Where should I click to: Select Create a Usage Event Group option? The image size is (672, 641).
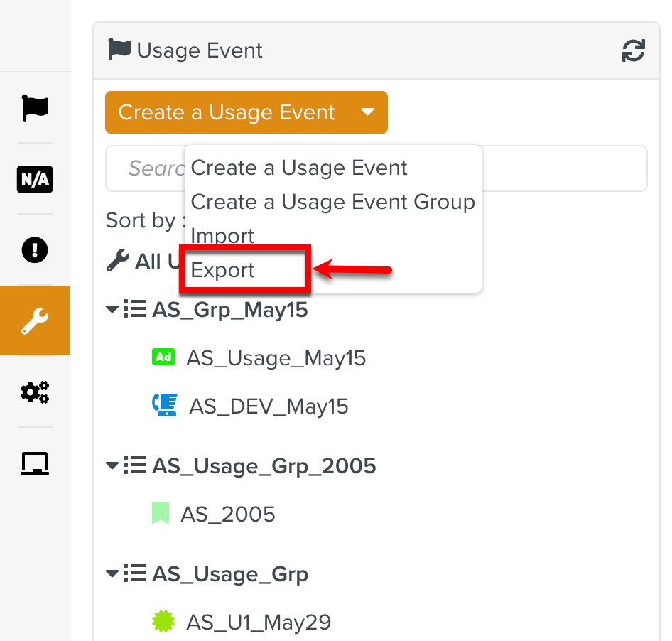pos(332,202)
